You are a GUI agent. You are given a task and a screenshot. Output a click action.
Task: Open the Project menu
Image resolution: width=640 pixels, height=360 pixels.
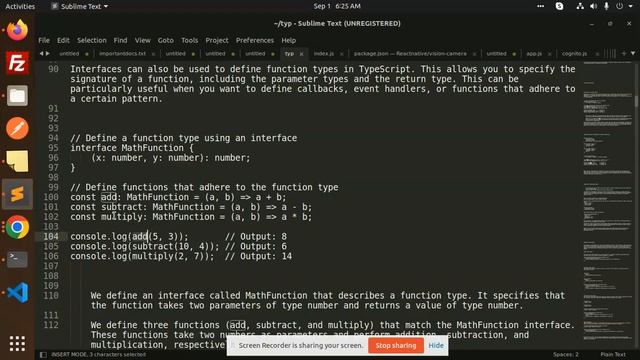(x=217, y=40)
